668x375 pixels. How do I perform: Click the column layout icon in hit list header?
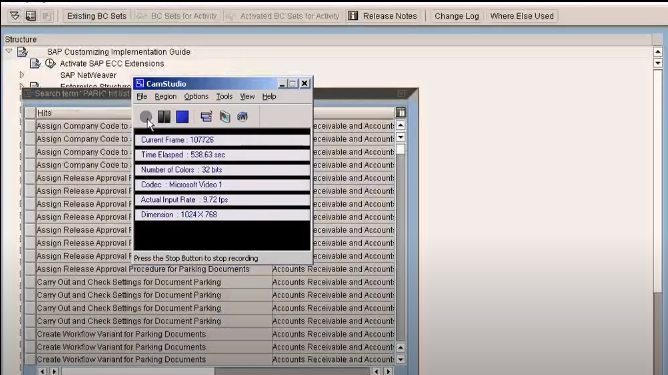(x=400, y=112)
